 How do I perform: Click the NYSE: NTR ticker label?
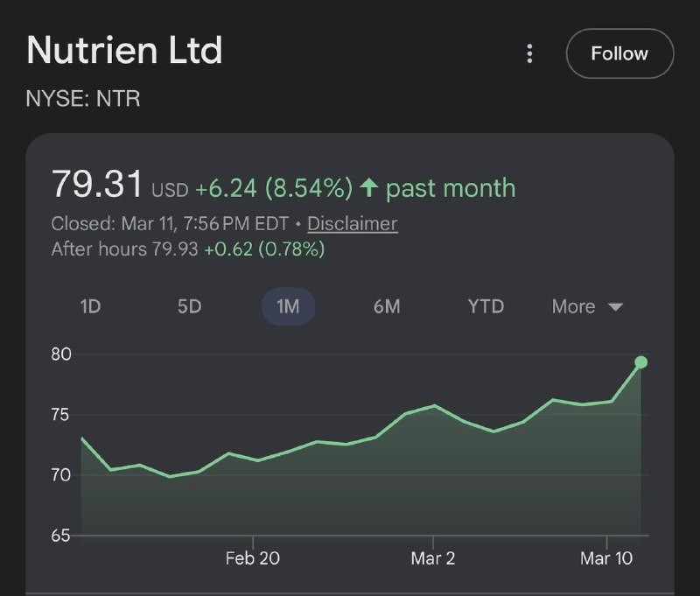pyautogui.click(x=83, y=99)
